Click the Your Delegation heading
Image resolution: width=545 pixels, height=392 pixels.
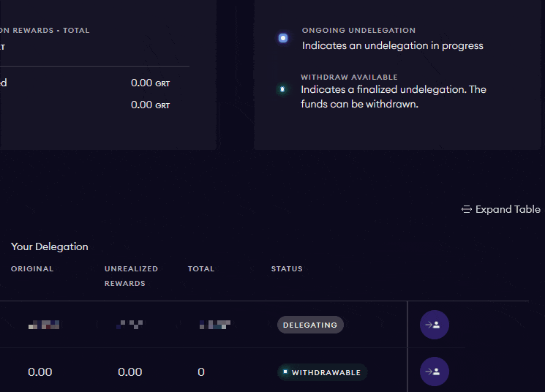click(x=50, y=246)
